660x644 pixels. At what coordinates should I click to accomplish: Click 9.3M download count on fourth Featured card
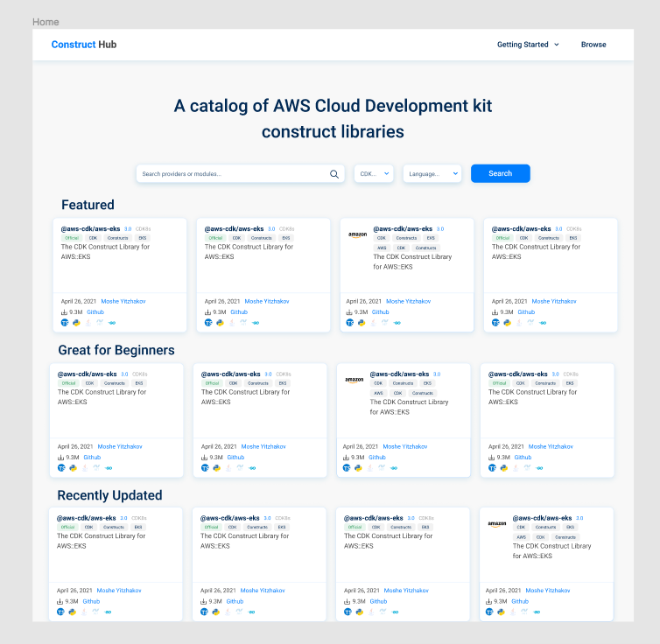click(x=506, y=312)
